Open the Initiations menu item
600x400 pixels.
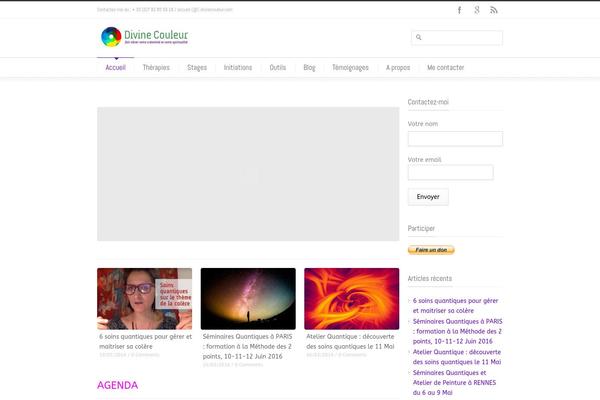[238, 68]
